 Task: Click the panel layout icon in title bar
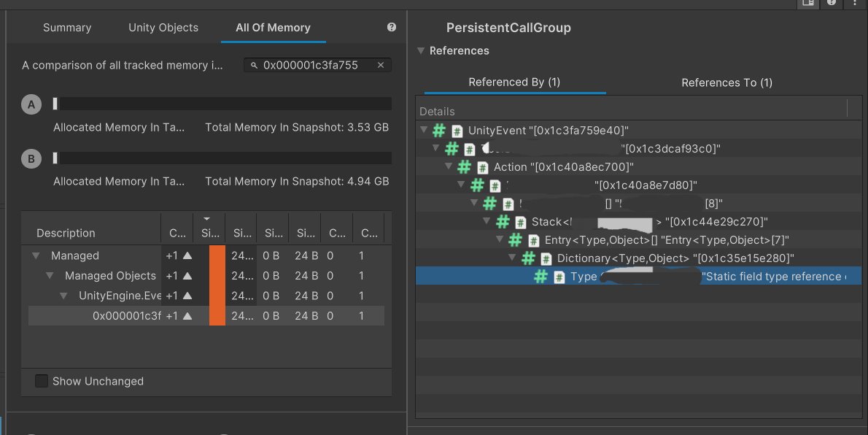[x=807, y=4]
